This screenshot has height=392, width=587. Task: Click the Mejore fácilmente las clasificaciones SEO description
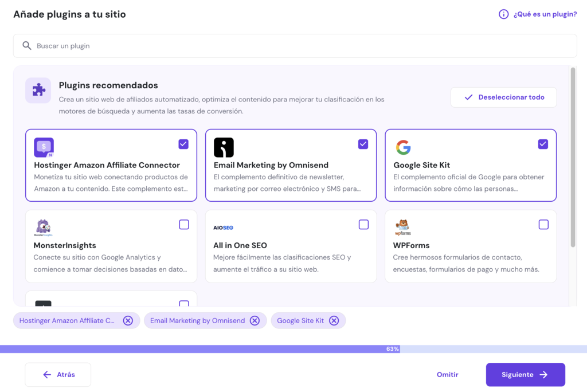click(282, 263)
